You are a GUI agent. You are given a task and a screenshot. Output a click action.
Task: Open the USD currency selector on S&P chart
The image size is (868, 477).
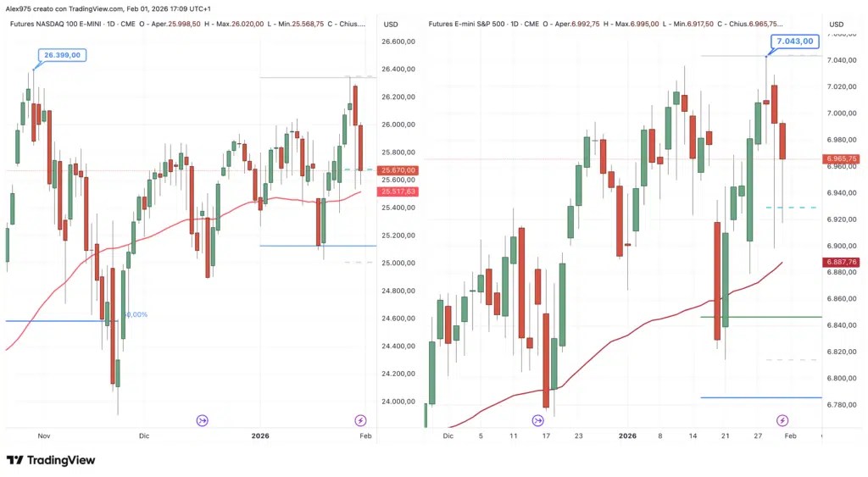click(836, 25)
